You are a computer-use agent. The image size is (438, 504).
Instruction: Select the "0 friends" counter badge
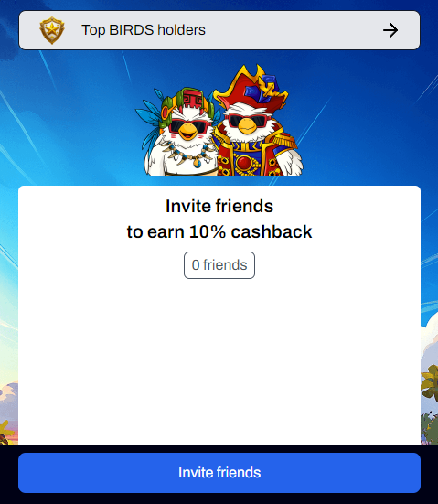219,265
